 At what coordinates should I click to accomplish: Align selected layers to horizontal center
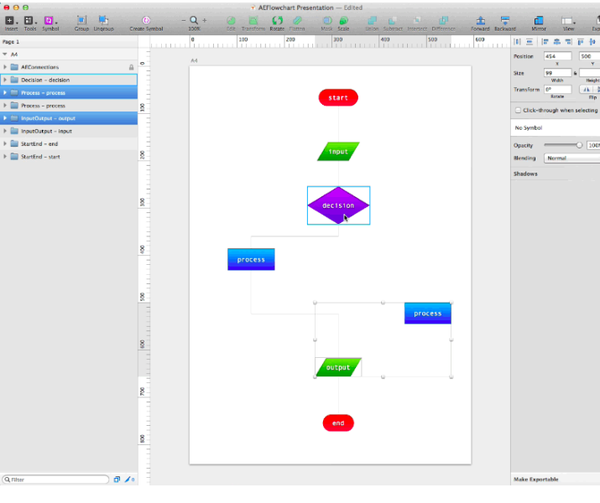557,42
